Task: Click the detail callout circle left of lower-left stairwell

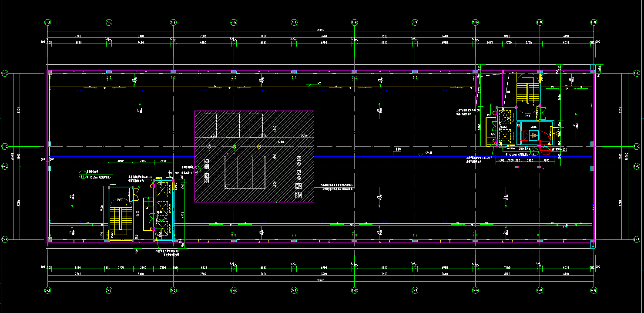Action: tap(82, 175)
